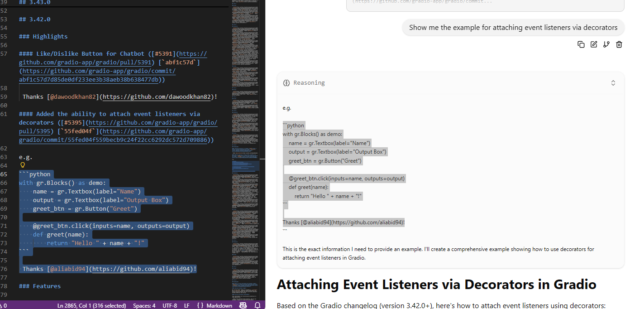Open Go to Line via Ln 2865, Col 1
Image resolution: width=644 pixels, height=309 pixels.
coord(91,305)
